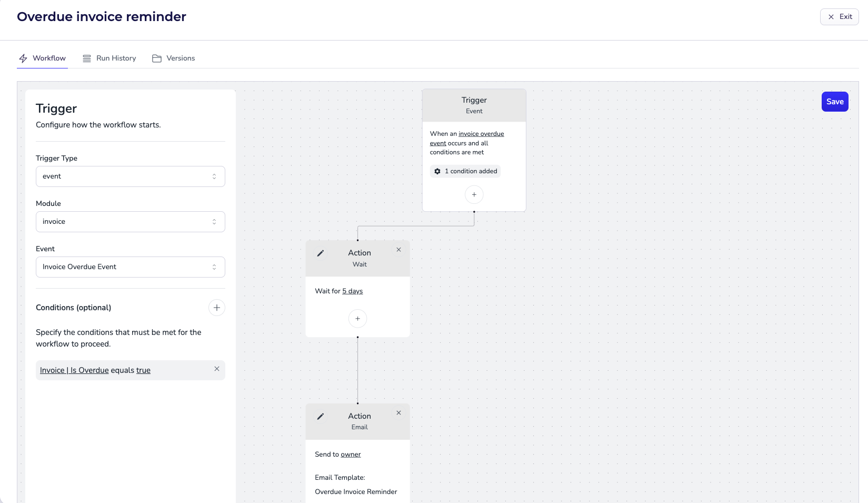Save the workflow
The image size is (868, 503).
pos(834,102)
